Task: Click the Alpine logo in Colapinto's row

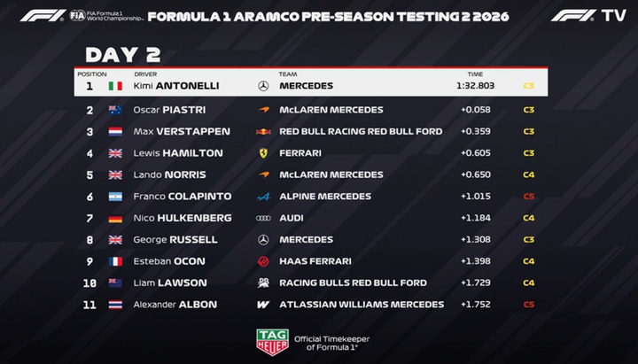Action: click(262, 197)
